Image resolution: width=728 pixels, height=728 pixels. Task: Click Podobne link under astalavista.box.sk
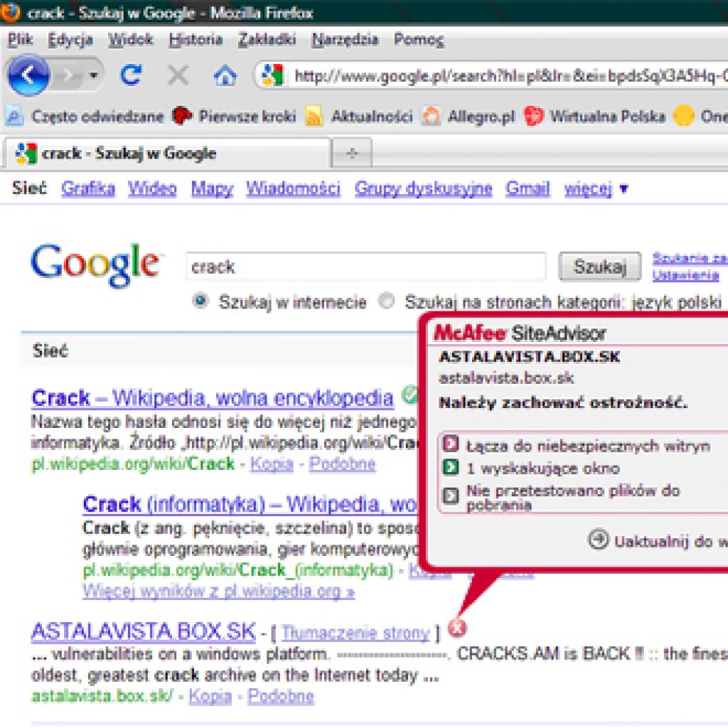281,696
